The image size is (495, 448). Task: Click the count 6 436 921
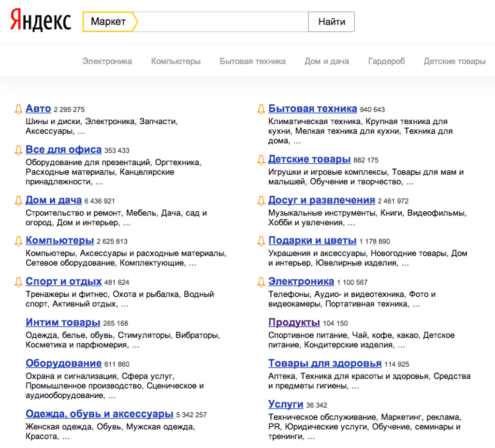[x=100, y=201]
